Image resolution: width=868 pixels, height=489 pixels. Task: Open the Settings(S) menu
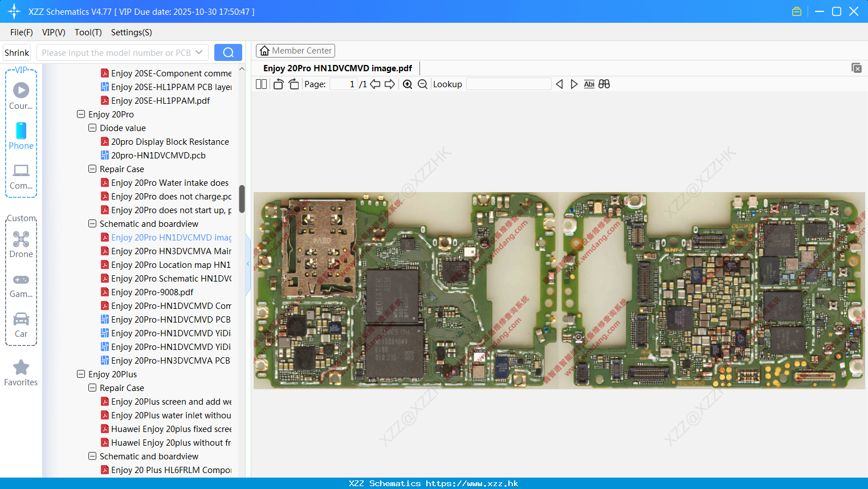(132, 32)
